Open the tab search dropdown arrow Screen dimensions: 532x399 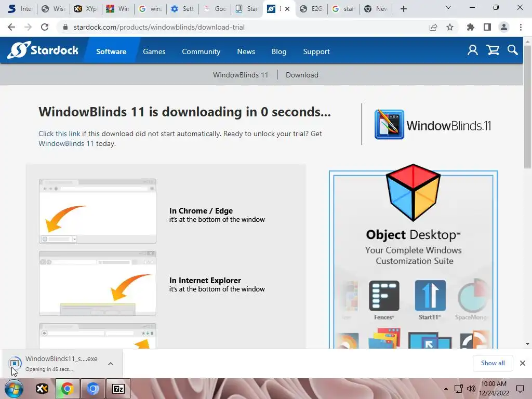(448, 8)
